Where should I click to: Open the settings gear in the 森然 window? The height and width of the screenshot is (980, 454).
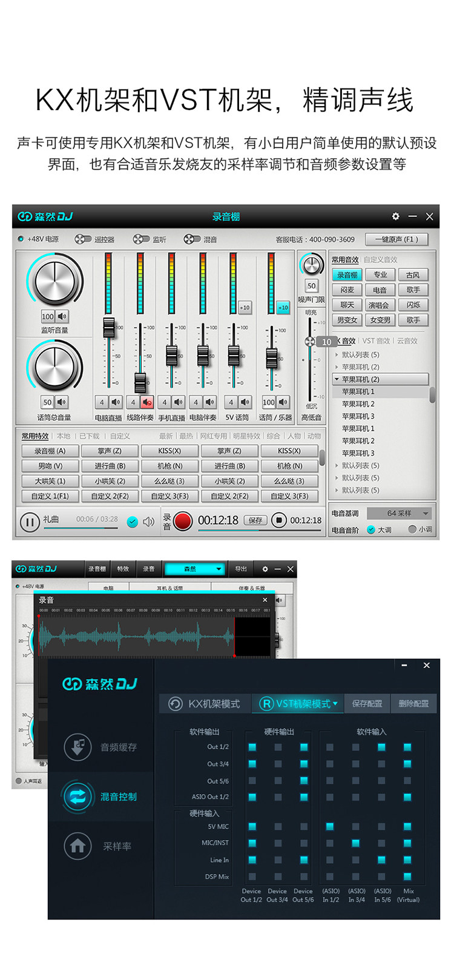pyautogui.click(x=265, y=569)
